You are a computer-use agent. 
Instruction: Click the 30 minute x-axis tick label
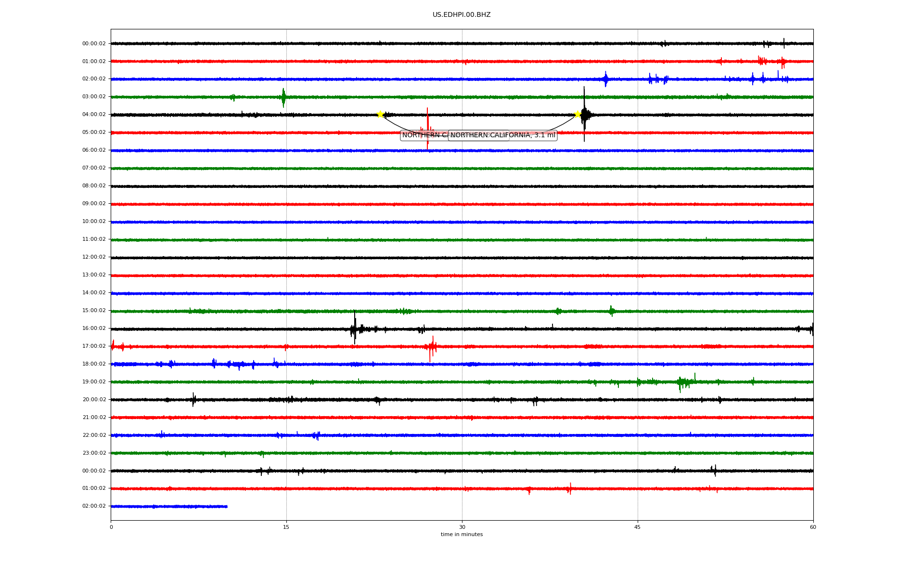[462, 527]
